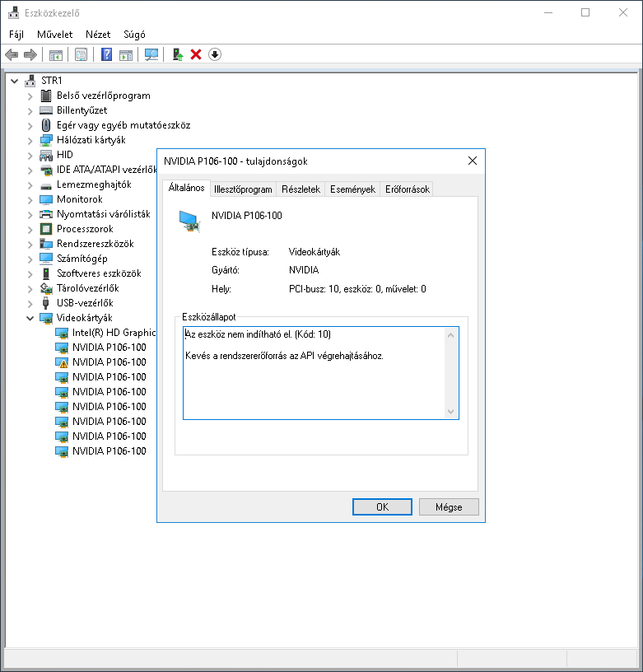Click 'Az eszköz nem indítható el. (Kód: 10)' line
The height and width of the screenshot is (672, 643).
(x=258, y=334)
